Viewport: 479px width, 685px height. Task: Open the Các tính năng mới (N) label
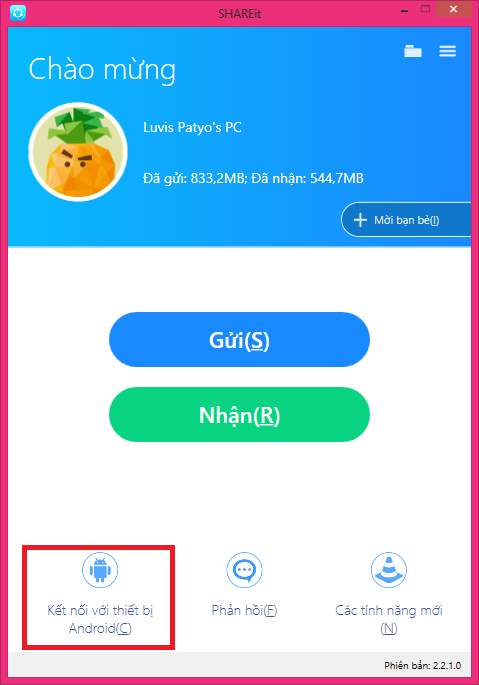tap(389, 619)
